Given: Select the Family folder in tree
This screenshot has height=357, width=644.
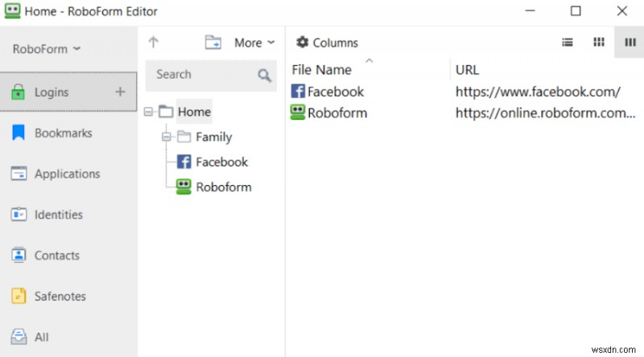Looking at the screenshot, I should coord(213,137).
